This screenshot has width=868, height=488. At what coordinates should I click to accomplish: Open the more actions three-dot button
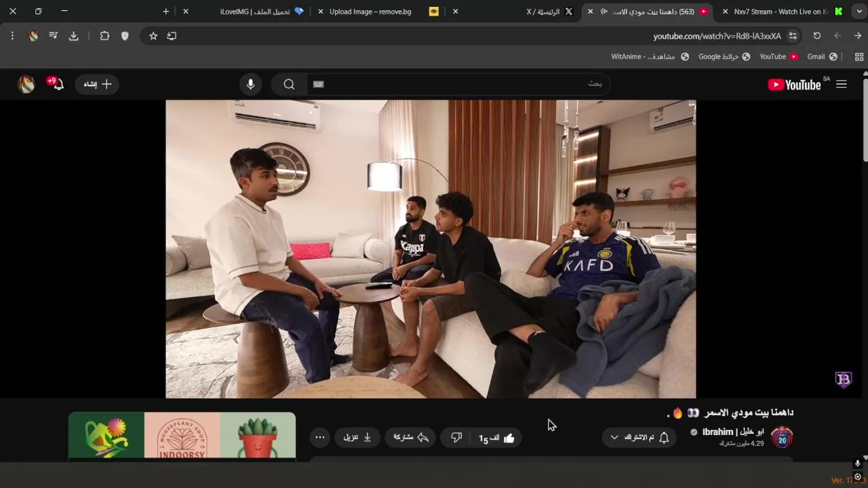320,438
